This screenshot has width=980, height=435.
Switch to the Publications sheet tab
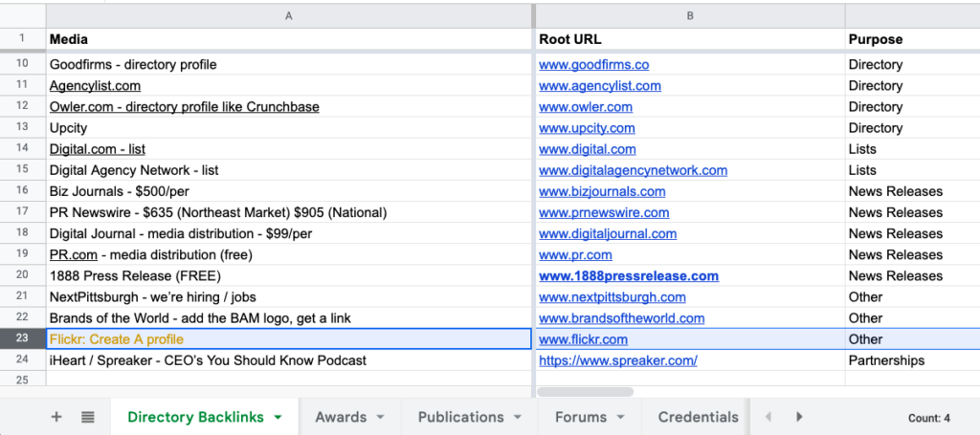tap(460, 417)
